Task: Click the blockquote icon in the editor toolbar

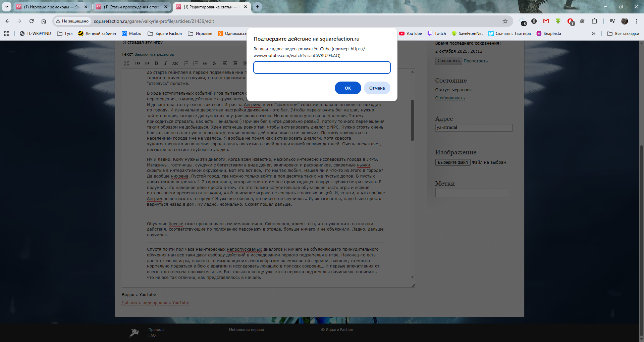Action: coord(205,63)
